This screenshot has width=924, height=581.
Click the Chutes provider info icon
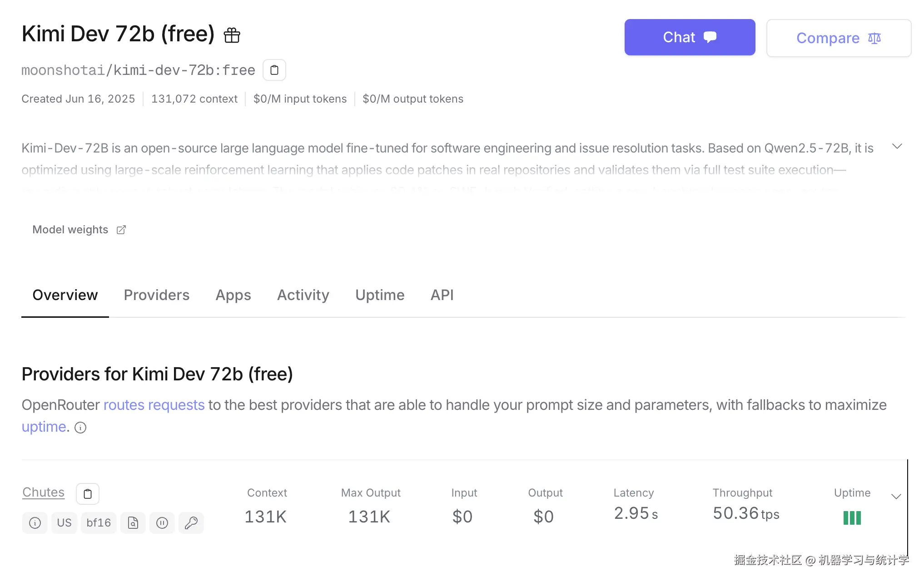[35, 523]
